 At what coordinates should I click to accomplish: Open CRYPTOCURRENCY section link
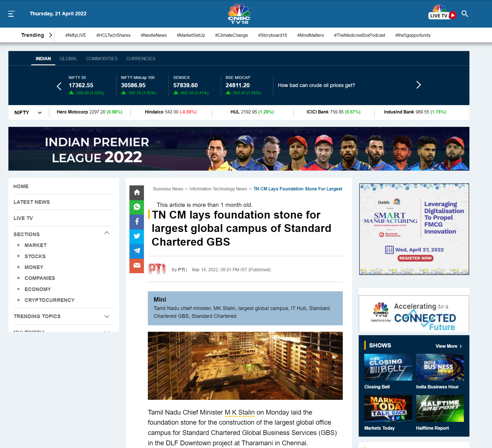tap(49, 300)
